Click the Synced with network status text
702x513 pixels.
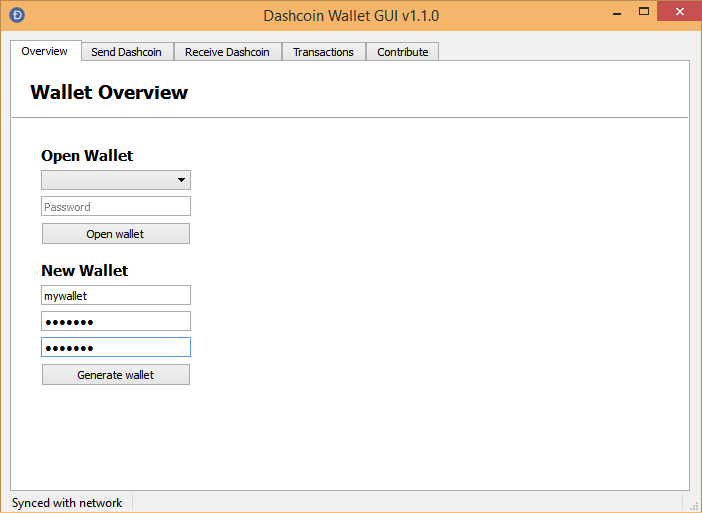67,503
